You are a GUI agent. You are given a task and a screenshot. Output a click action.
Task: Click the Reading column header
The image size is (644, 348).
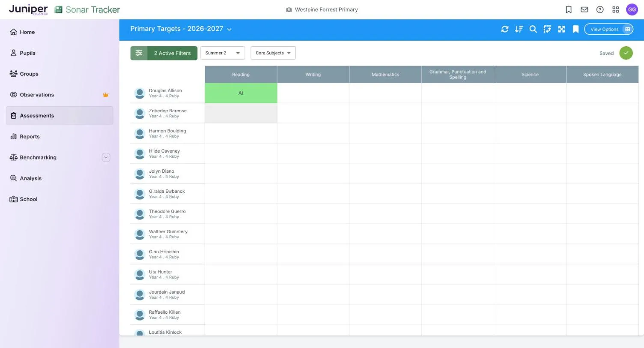(x=241, y=75)
